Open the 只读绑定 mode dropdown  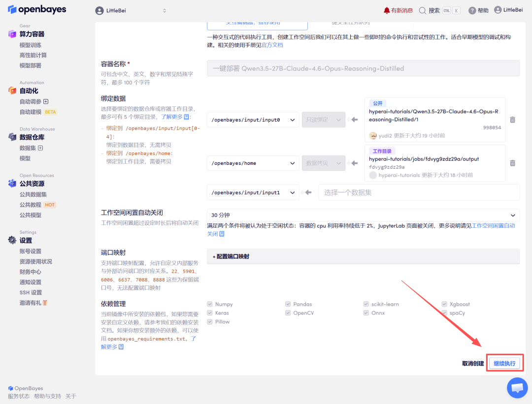tap(323, 120)
